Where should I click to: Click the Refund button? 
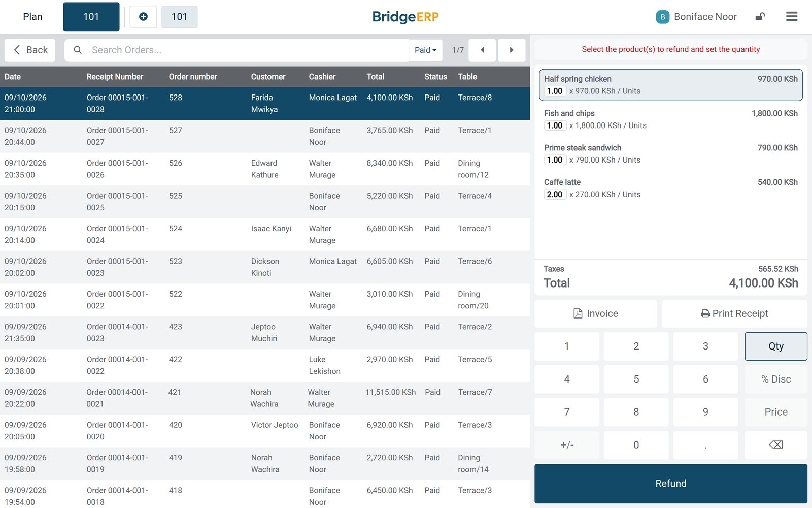[x=671, y=484]
